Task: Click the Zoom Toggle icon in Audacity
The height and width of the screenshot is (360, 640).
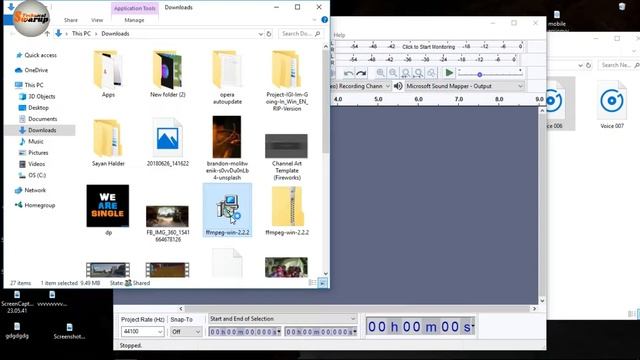Action: (431, 73)
